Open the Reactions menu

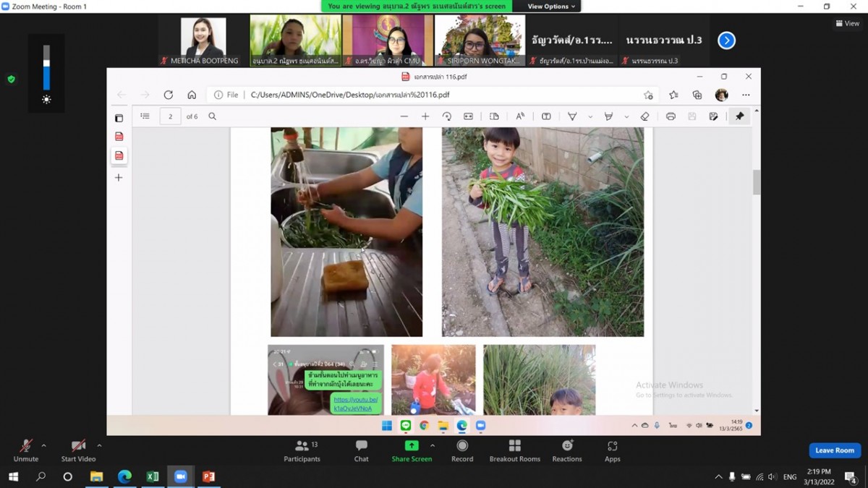pyautogui.click(x=567, y=450)
